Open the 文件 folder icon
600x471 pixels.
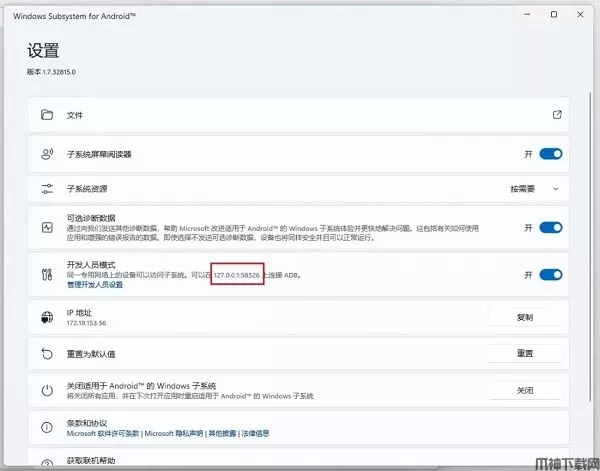[47, 115]
